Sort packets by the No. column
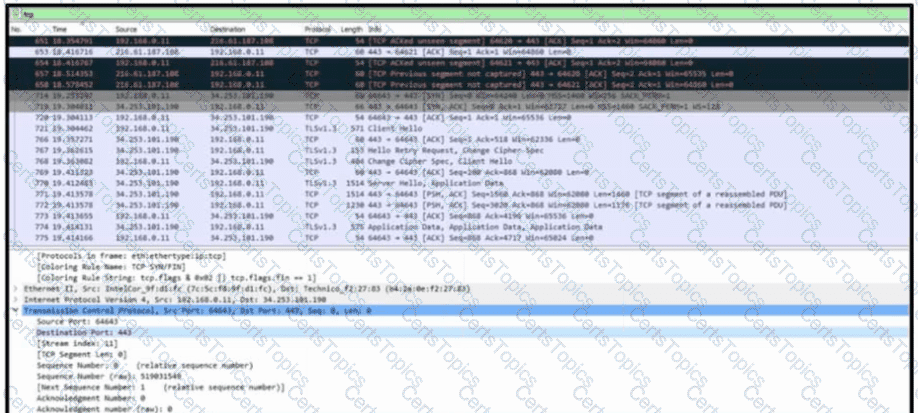Screen dimensions: 918x413 point(14,30)
